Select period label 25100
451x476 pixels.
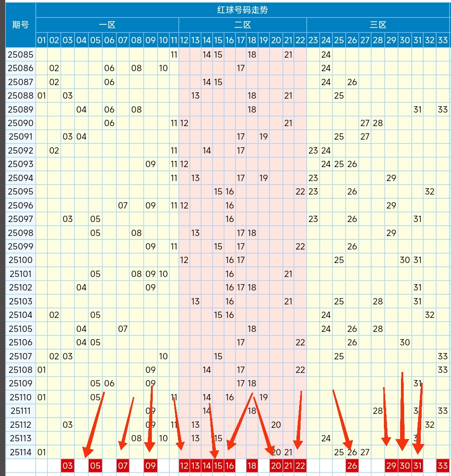coord(20,260)
